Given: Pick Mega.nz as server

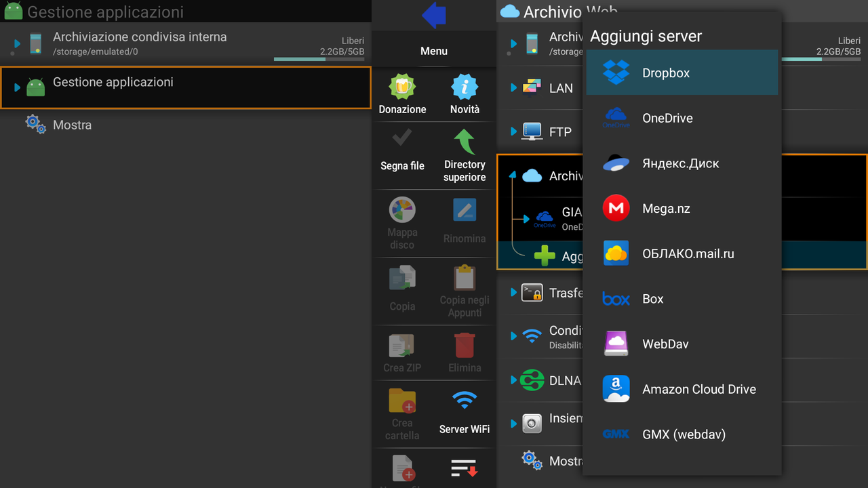Looking at the screenshot, I should (x=682, y=209).
